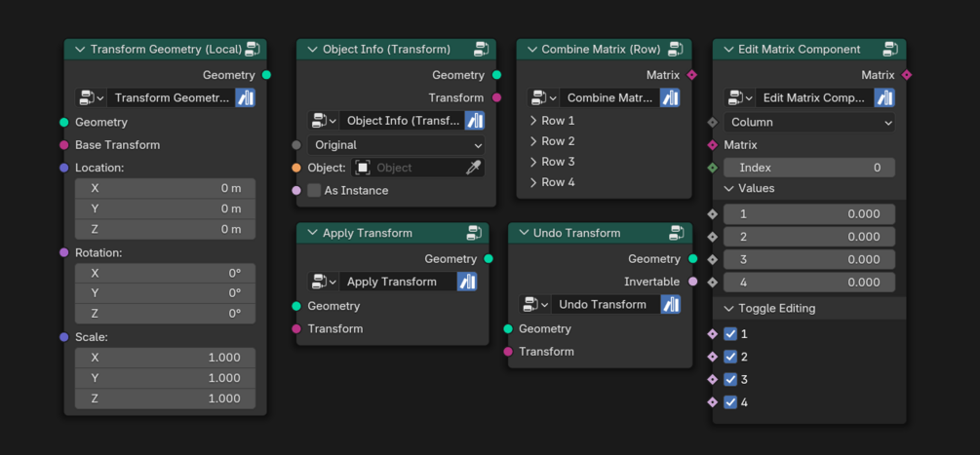
Task: Click the blue icon beside Transform Geometry datablock
Action: pos(245,97)
